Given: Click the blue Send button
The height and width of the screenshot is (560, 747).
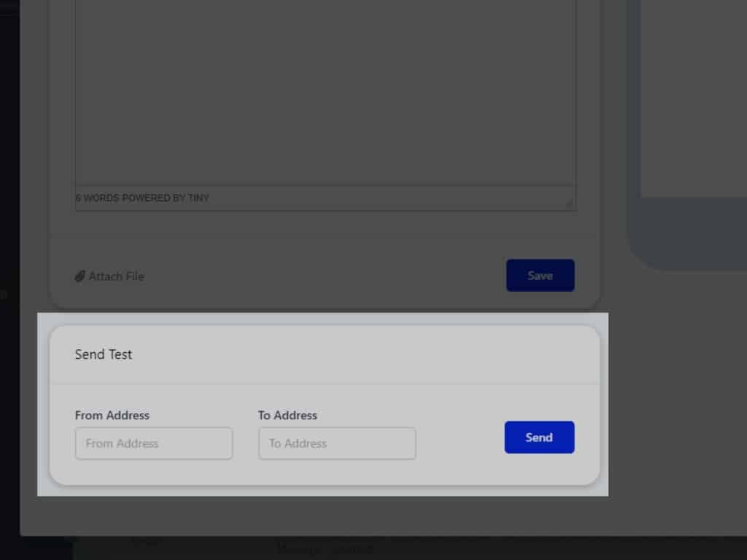Looking at the screenshot, I should pos(539,437).
